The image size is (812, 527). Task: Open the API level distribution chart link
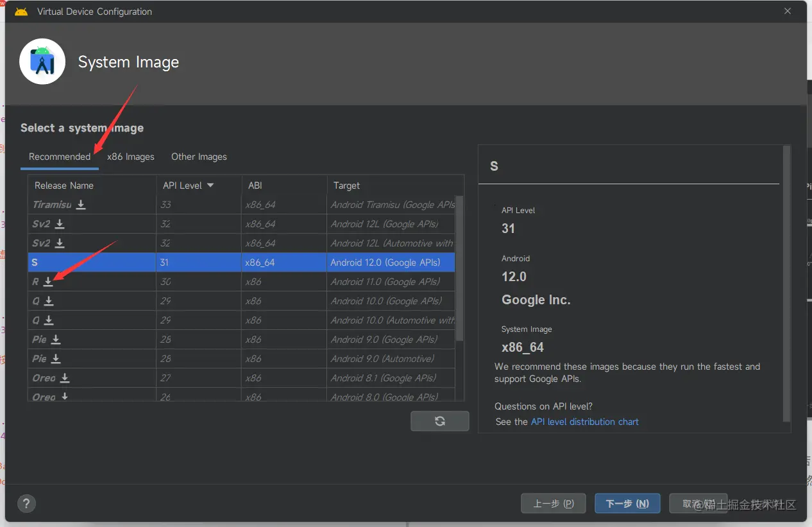click(x=585, y=422)
